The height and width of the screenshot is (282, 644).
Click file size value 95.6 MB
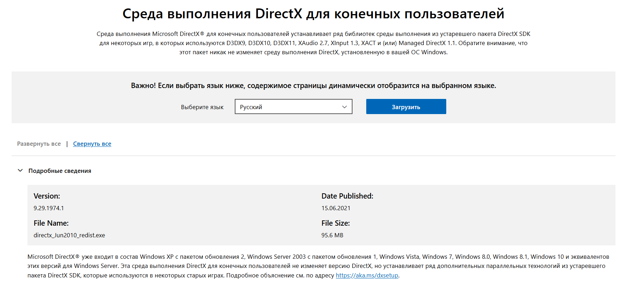(x=332, y=235)
